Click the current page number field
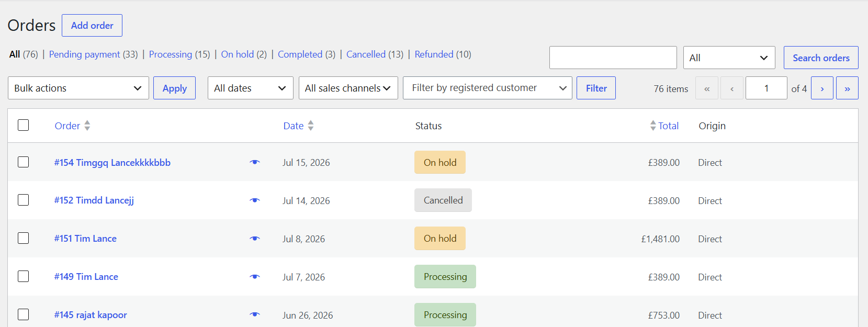 [x=766, y=88]
